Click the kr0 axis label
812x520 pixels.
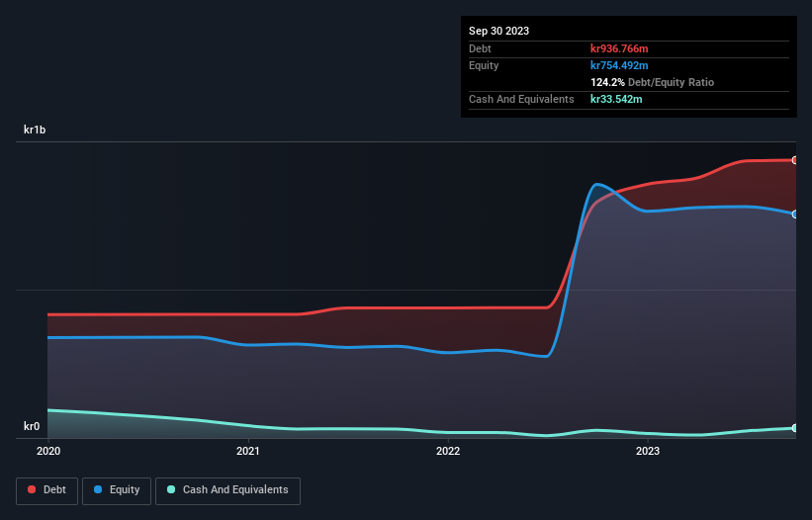pos(32,426)
